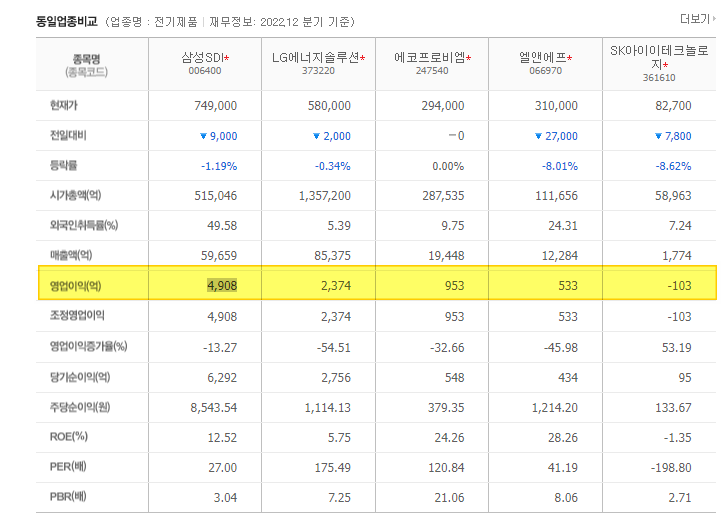Click the 21.06 PBR cell
This screenshot has width=728, height=519.
(449, 498)
